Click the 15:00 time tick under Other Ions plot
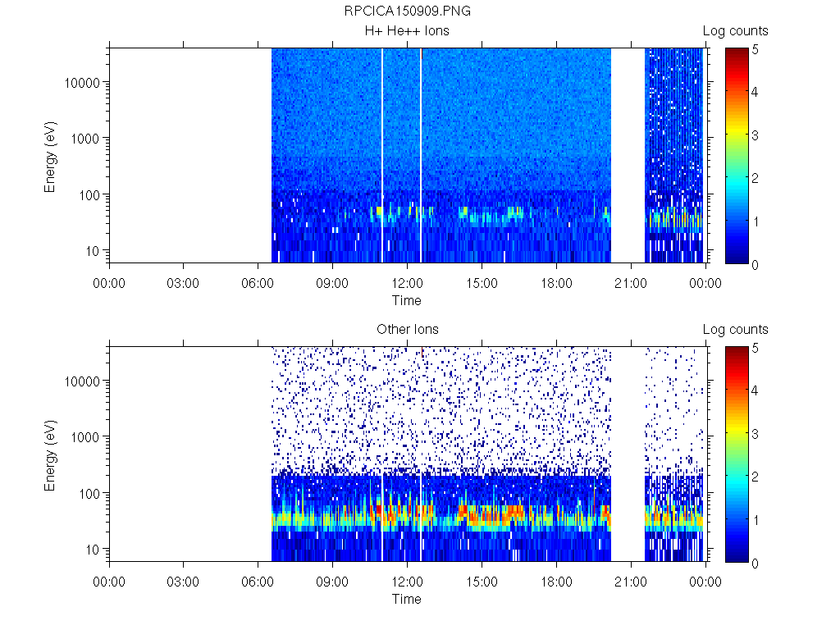This screenshot has width=840, height=630. click(x=482, y=582)
